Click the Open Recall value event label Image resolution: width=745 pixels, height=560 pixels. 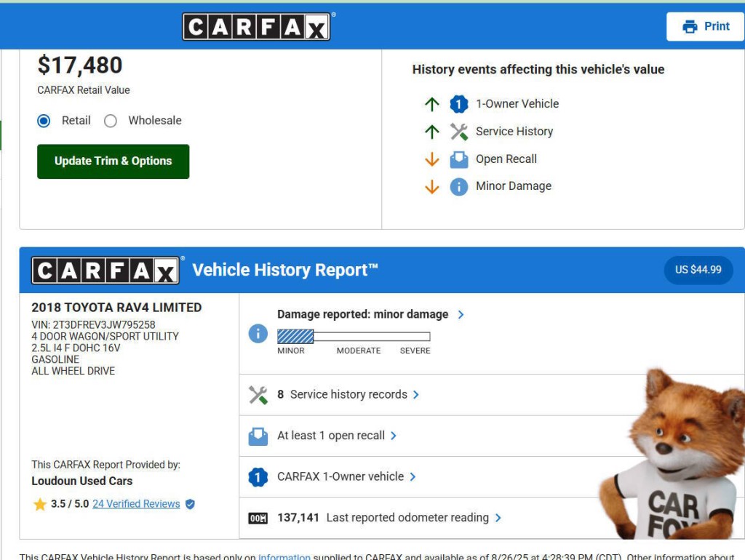tap(506, 159)
